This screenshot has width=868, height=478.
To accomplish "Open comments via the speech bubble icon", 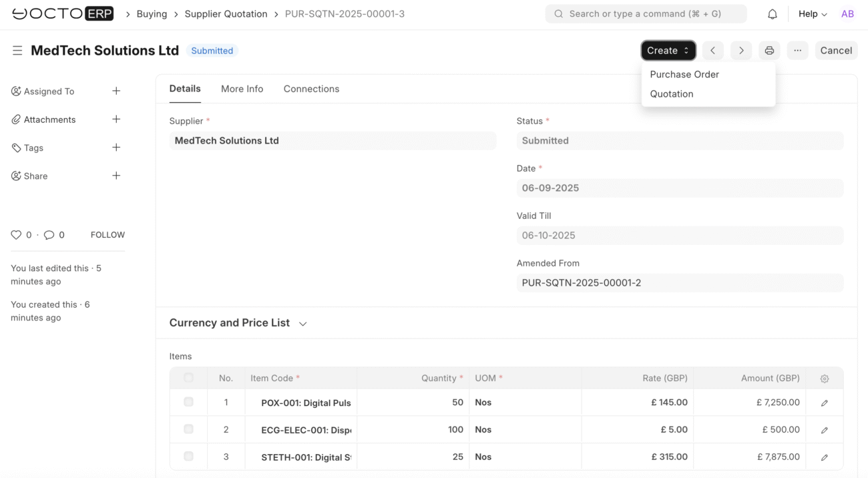I will tap(49, 235).
